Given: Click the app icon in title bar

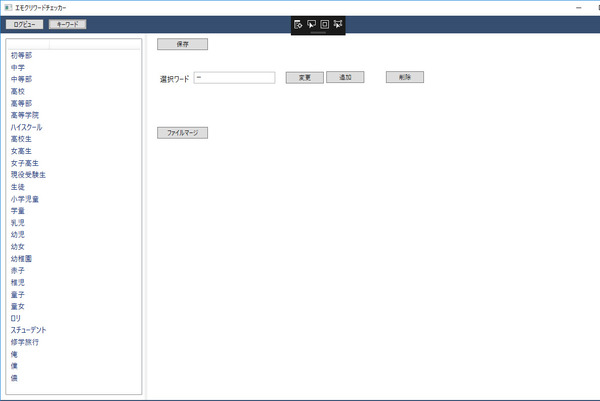Looking at the screenshot, I should point(8,8).
